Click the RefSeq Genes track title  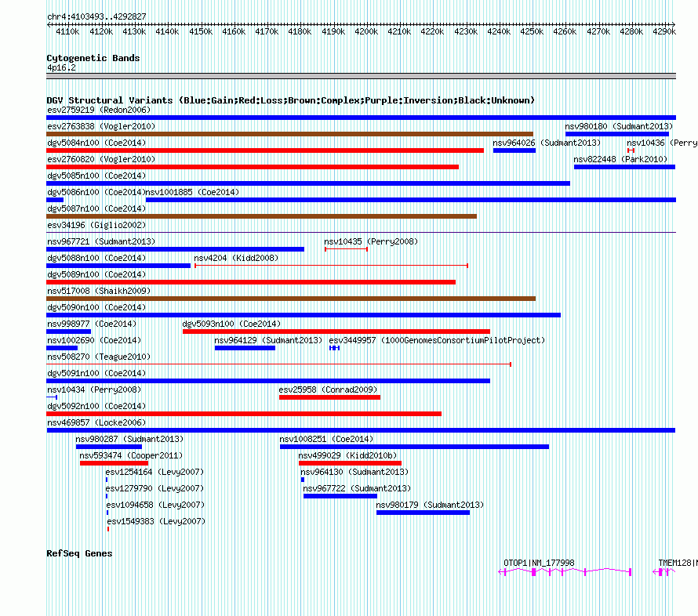click(x=79, y=553)
